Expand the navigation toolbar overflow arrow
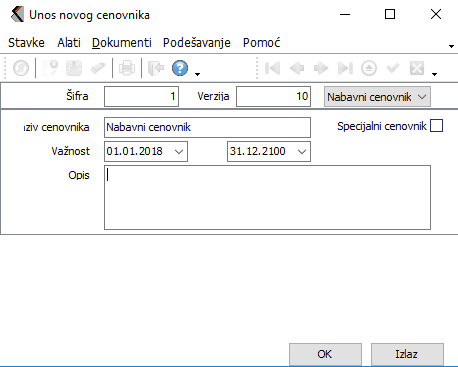Viewport: 458px width, 367px height. coord(434,74)
